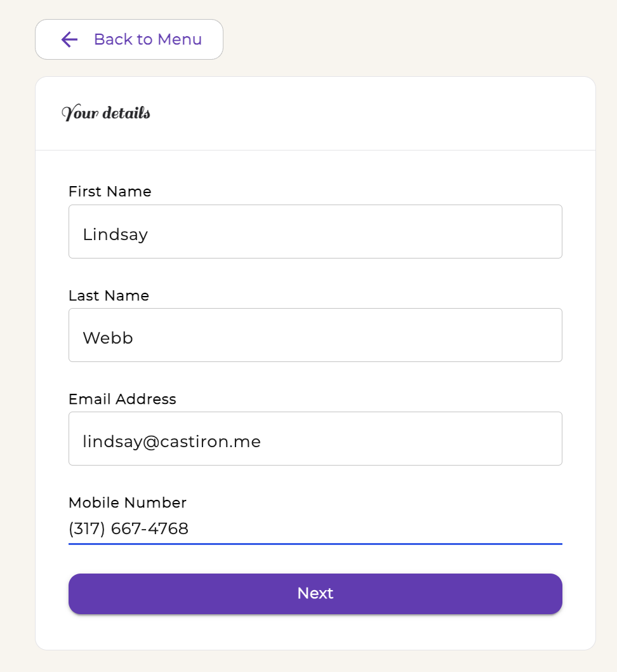Place cursor in lindsay@castiron.me text
The width and height of the screenshot is (617, 672).
[x=171, y=442]
